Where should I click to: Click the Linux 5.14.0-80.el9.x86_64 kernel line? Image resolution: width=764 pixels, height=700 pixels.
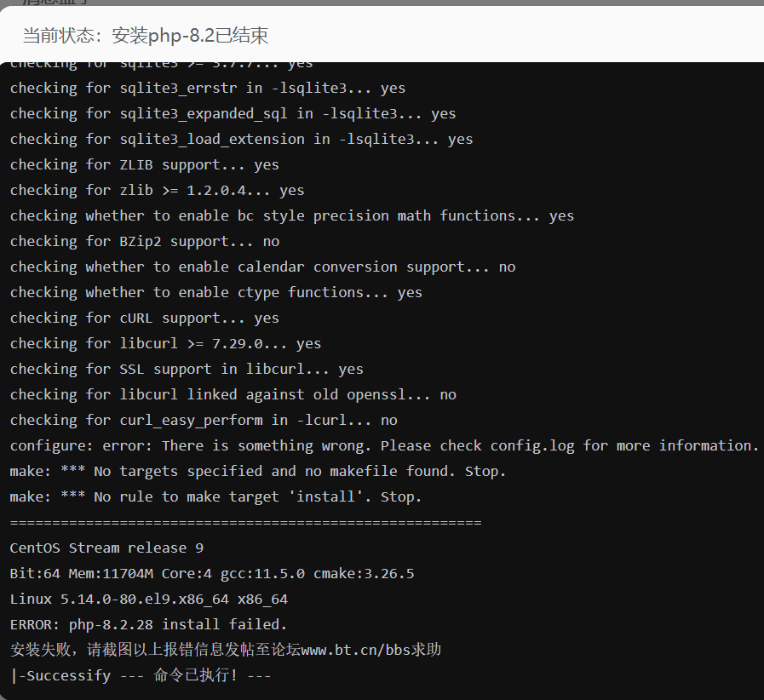click(x=148, y=599)
